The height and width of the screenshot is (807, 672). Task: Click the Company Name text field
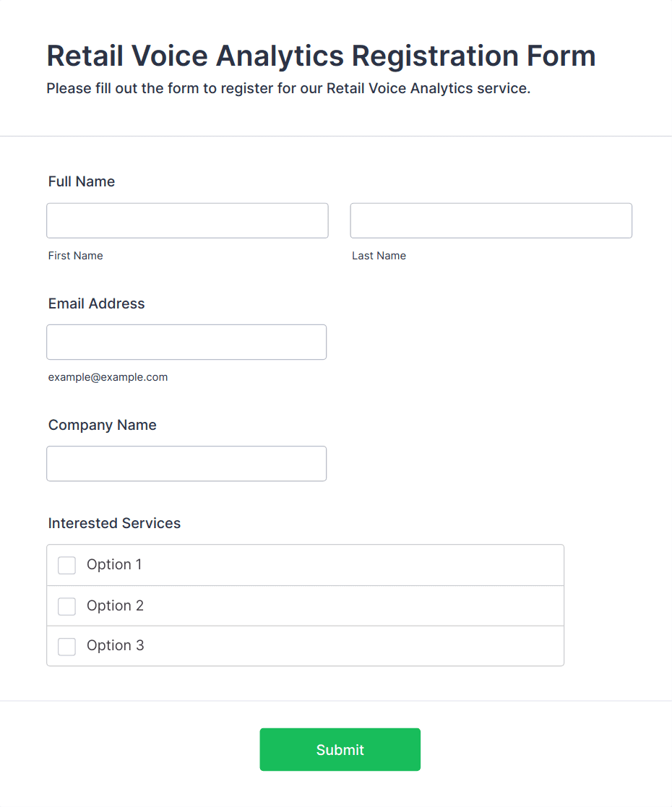pos(186,463)
